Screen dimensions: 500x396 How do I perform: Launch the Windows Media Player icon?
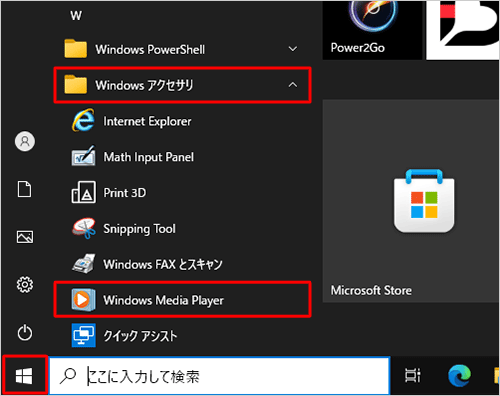[x=83, y=300]
